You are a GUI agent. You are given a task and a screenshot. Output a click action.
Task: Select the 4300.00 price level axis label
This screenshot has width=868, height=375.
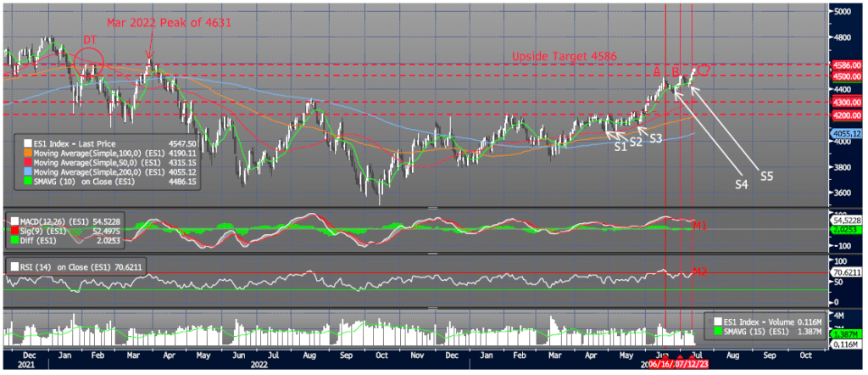click(x=847, y=102)
